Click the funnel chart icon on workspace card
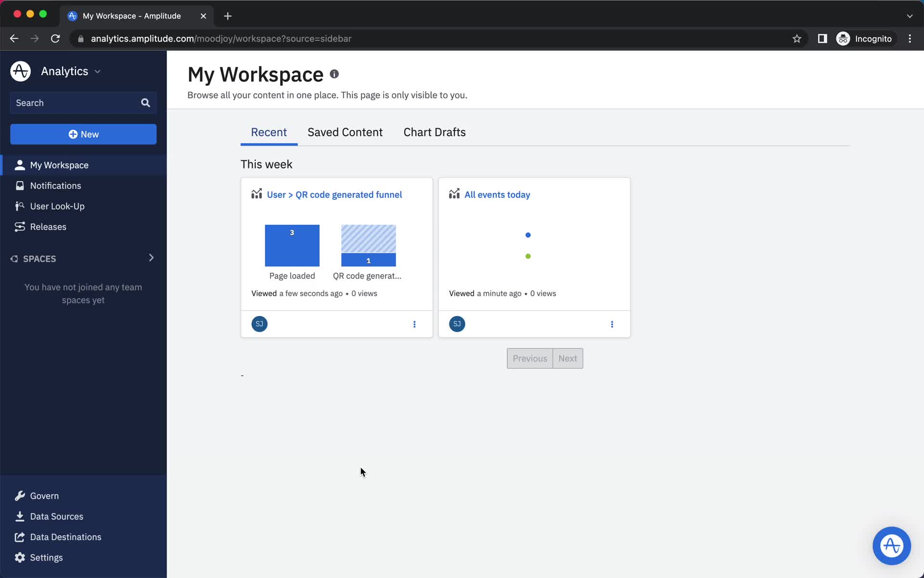Viewport: 924px width, 578px height. 256,194
